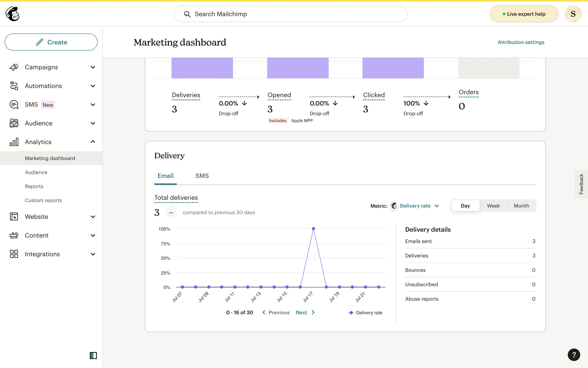Click the Campaigns megaphone icon
The width and height of the screenshot is (588, 368).
click(14, 67)
